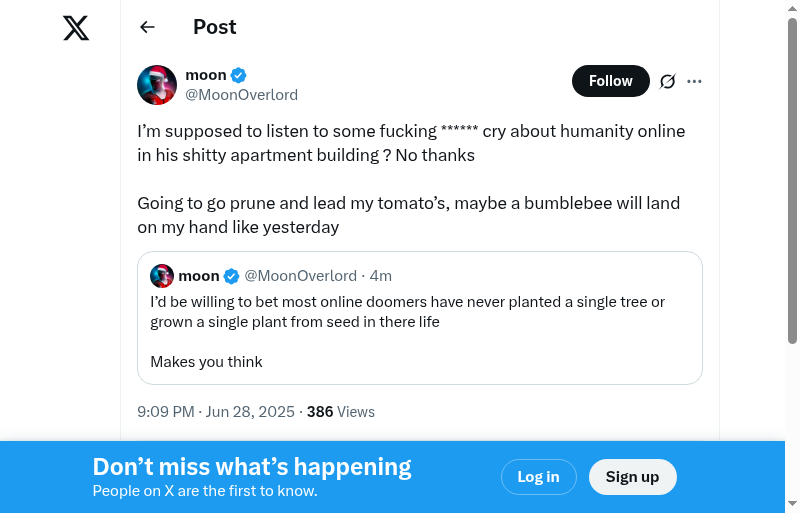Click the author display name moon

(x=206, y=75)
